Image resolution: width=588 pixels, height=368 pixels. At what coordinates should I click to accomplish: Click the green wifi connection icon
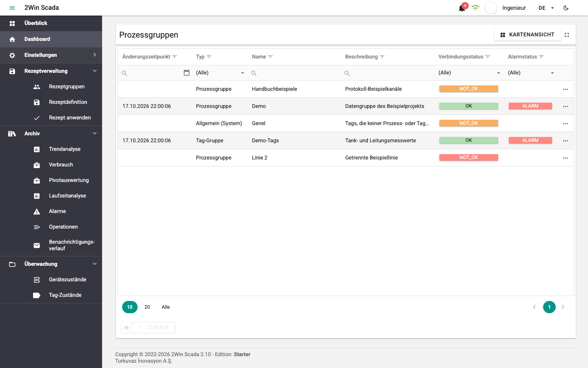pos(475,8)
